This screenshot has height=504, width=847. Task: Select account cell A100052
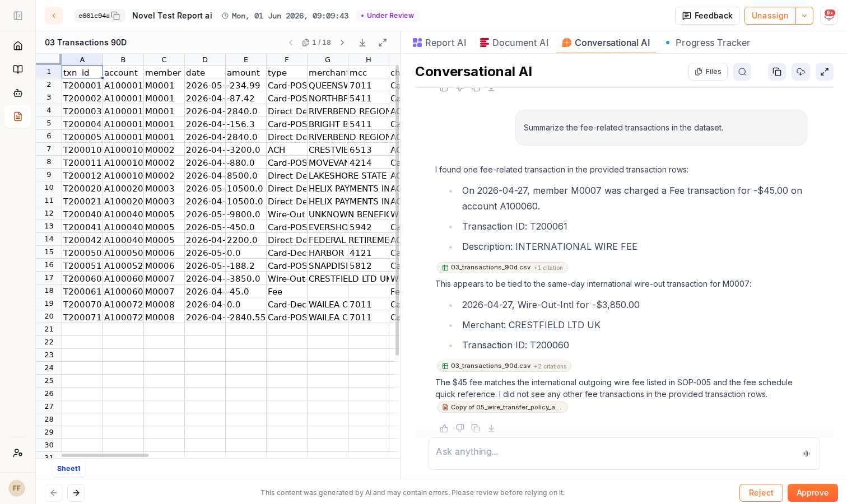pyautogui.click(x=123, y=265)
